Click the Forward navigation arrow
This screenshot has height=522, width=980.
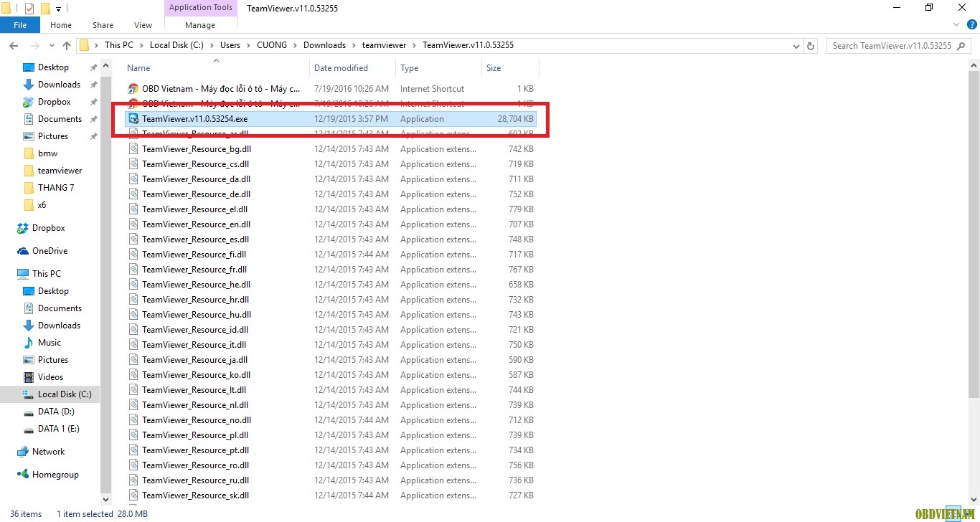coord(34,45)
